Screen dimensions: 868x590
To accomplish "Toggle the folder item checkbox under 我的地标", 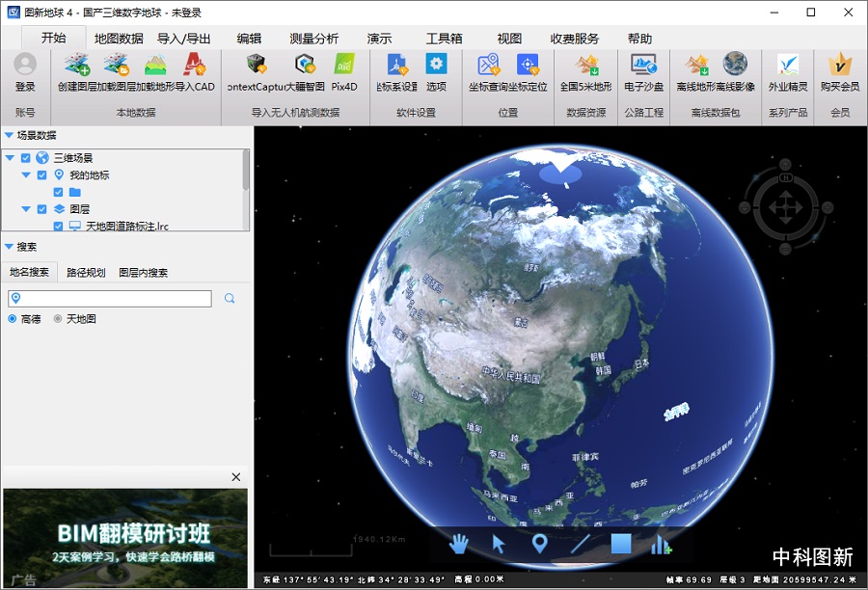I will [58, 193].
